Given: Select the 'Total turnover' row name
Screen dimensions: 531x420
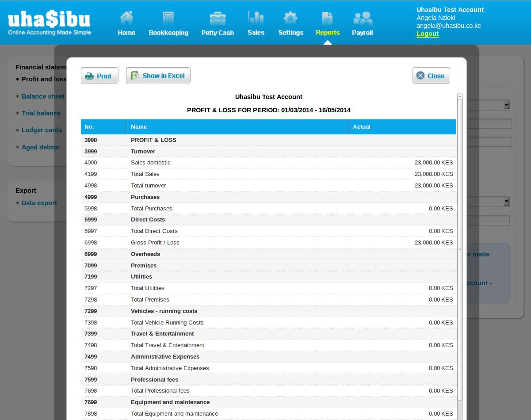Looking at the screenshot, I should coord(149,186).
